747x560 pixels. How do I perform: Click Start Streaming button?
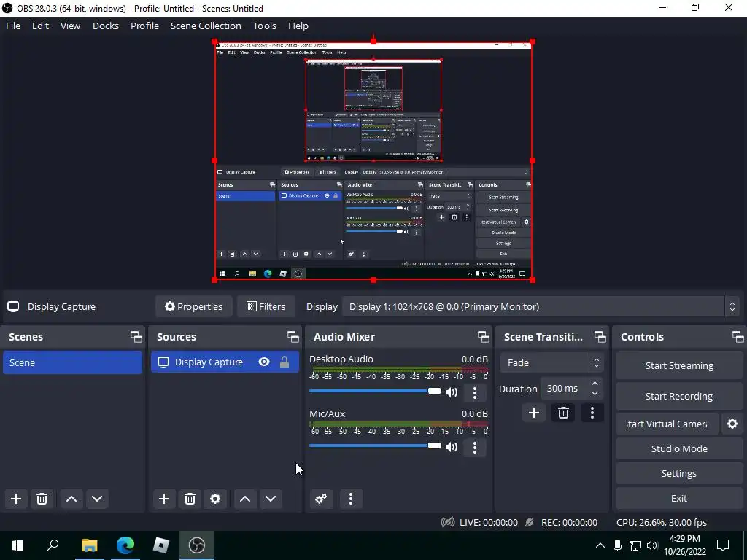click(679, 366)
